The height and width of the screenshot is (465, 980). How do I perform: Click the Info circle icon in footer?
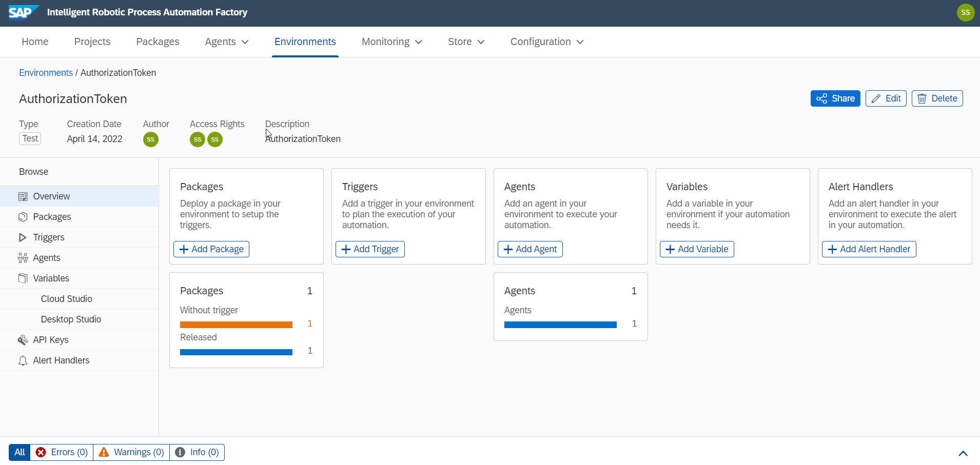[180, 452]
